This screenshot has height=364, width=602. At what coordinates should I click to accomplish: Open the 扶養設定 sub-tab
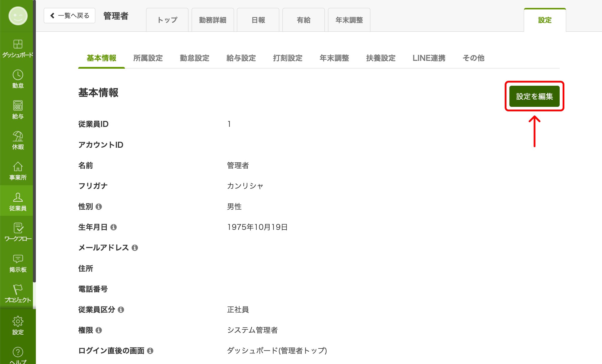[381, 58]
